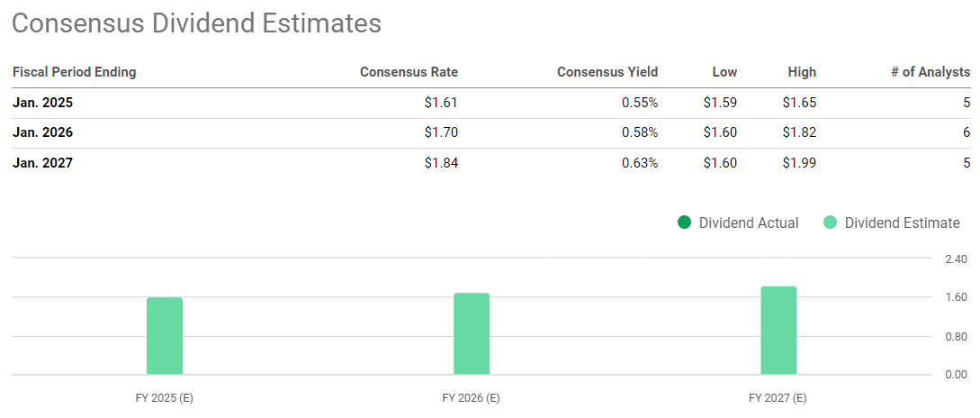This screenshot has width=980, height=418.
Task: Toggle the Dividend Actual legend label
Action: [749, 223]
